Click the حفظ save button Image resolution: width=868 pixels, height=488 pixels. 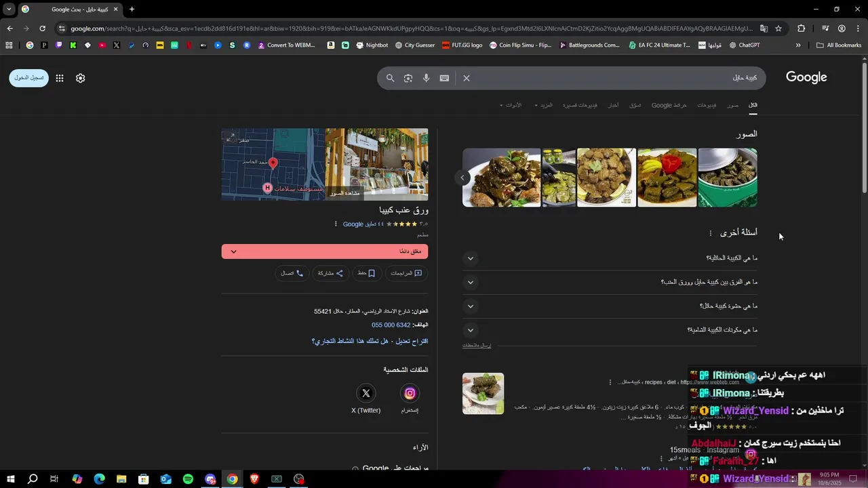366,273
